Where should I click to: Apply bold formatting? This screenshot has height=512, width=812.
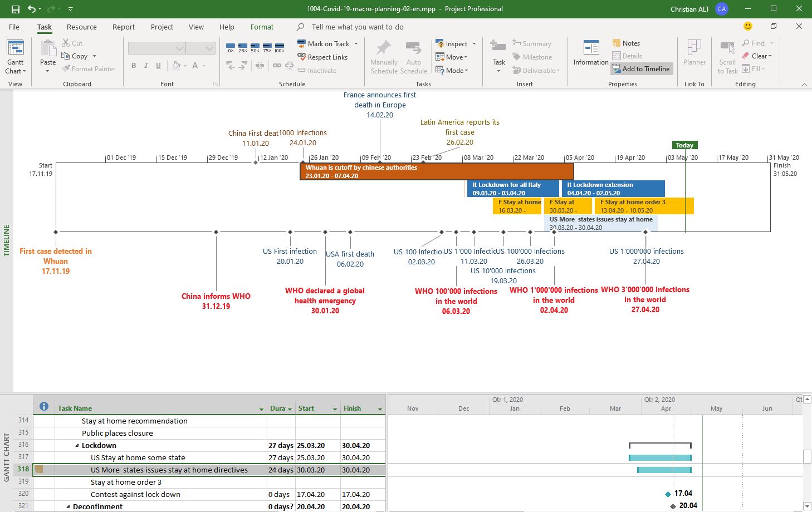(134, 66)
